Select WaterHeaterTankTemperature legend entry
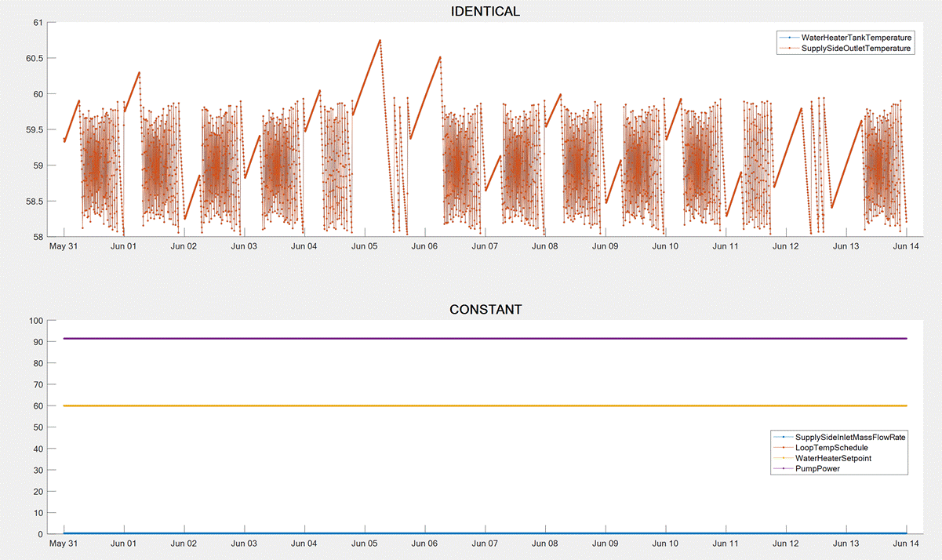This screenshot has width=942, height=560. (844, 38)
